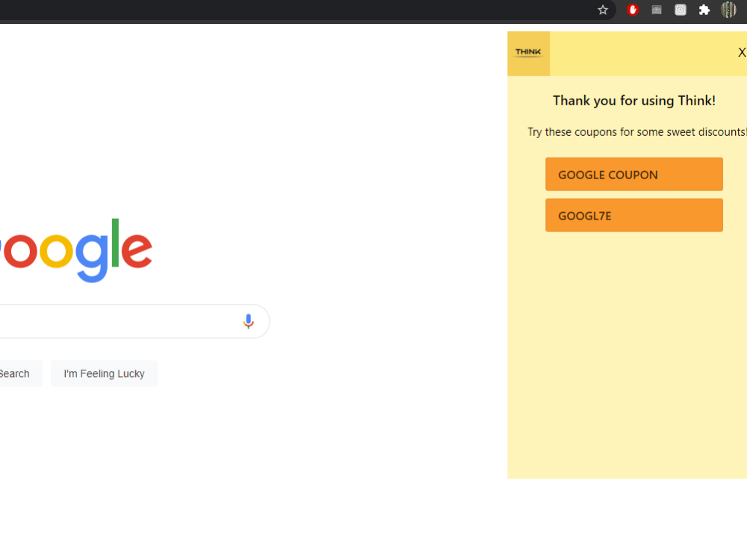Close the Think coupon panel

[x=741, y=52]
